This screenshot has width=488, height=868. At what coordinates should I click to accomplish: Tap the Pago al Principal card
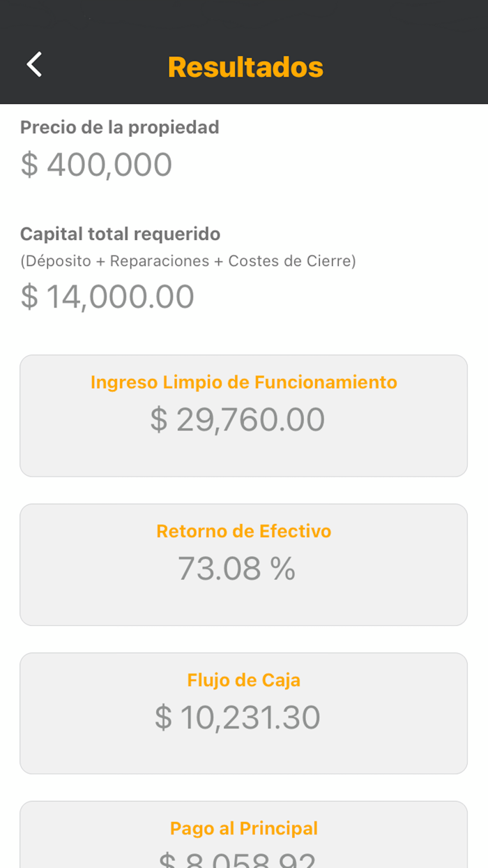(243, 837)
